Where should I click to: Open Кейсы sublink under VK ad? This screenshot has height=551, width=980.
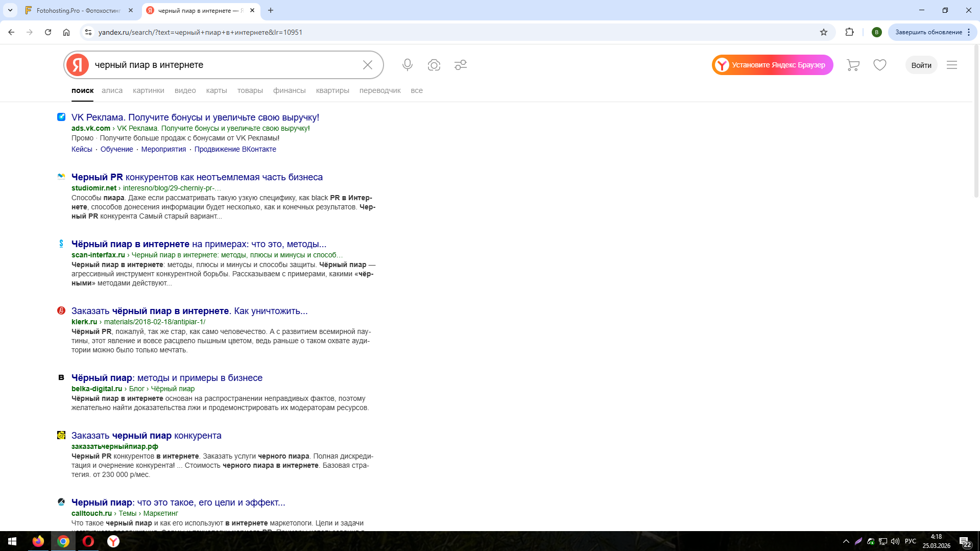(82, 149)
